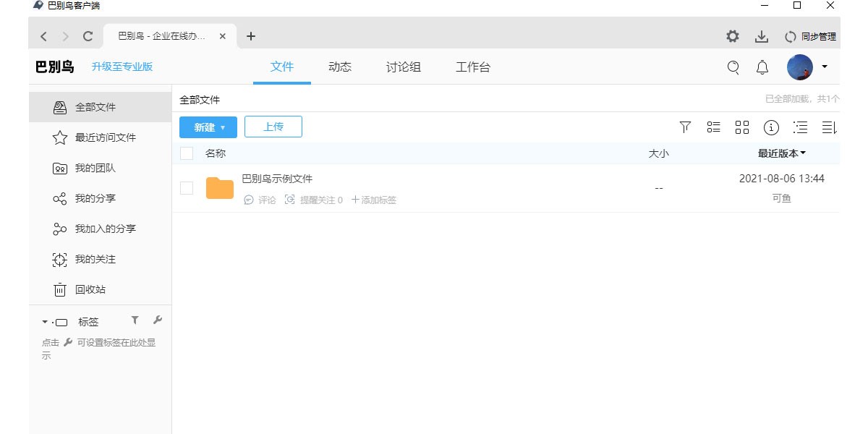The height and width of the screenshot is (434, 868).
Task: Switch to the 工作台 tab
Action: 473,67
